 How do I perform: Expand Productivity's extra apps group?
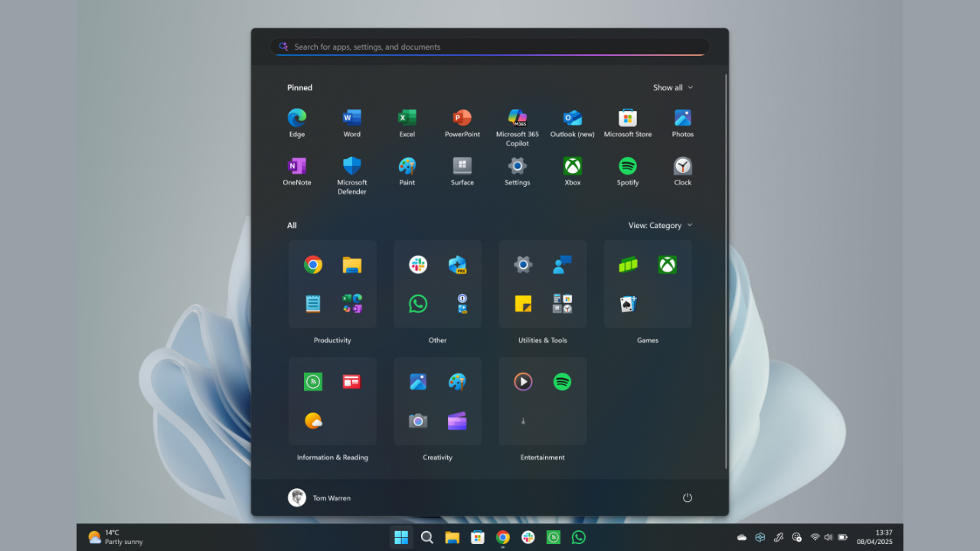(352, 304)
